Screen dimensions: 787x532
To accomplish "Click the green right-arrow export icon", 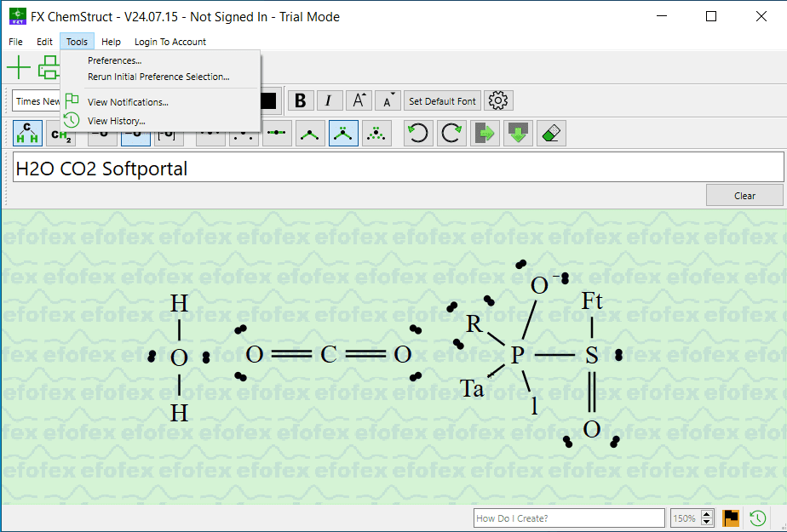I will pos(485,134).
